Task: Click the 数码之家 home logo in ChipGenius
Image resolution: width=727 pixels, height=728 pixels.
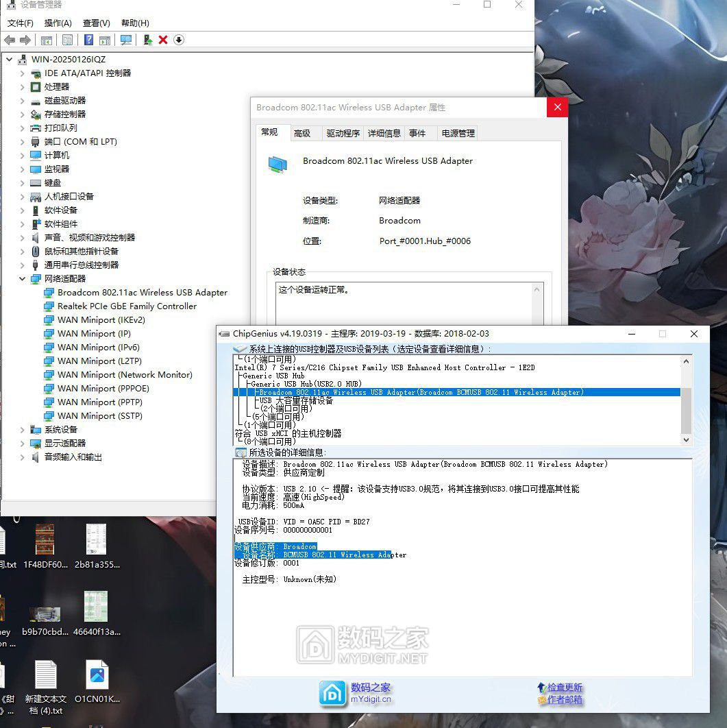Action: tap(332, 694)
